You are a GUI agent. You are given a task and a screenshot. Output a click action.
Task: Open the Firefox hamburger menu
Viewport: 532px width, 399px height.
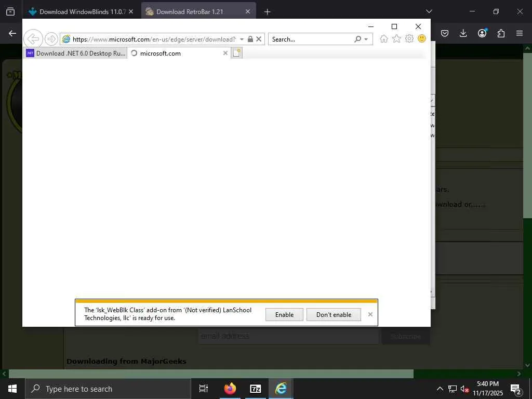point(520,33)
